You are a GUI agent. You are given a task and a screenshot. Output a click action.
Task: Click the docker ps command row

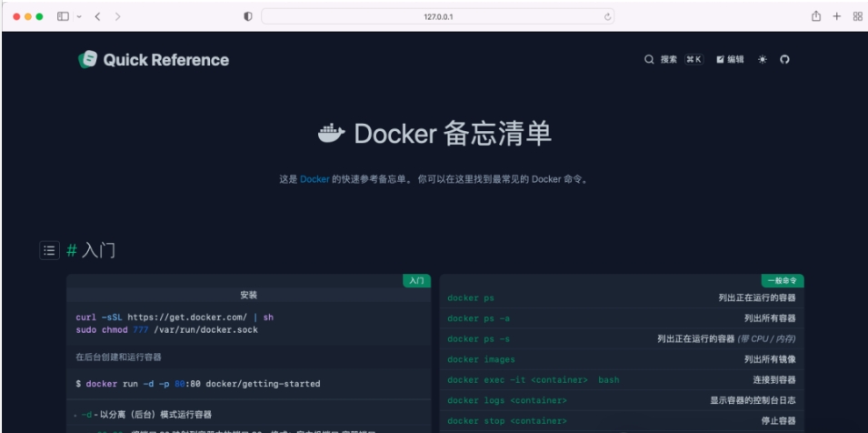click(622, 297)
